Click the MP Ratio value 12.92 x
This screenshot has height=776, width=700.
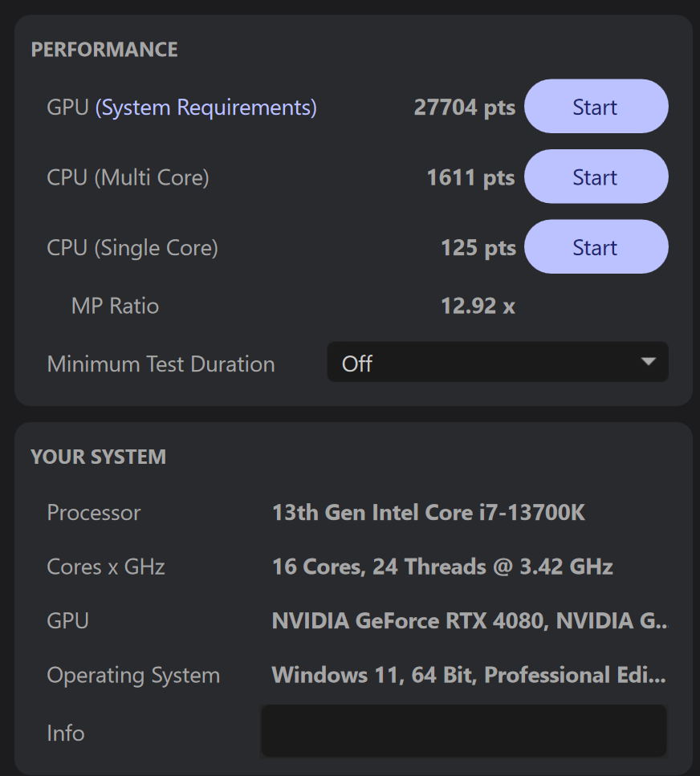click(478, 305)
